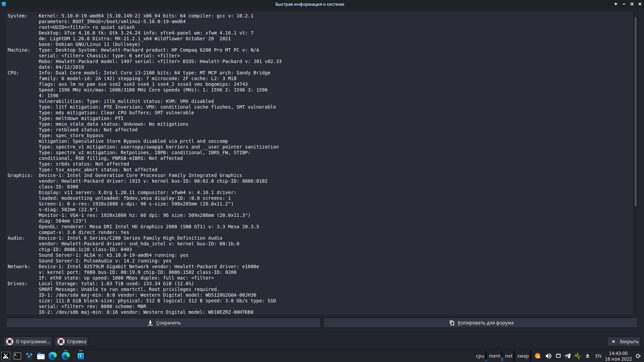
Task: Minimize the system info window
Action: [624, 4]
